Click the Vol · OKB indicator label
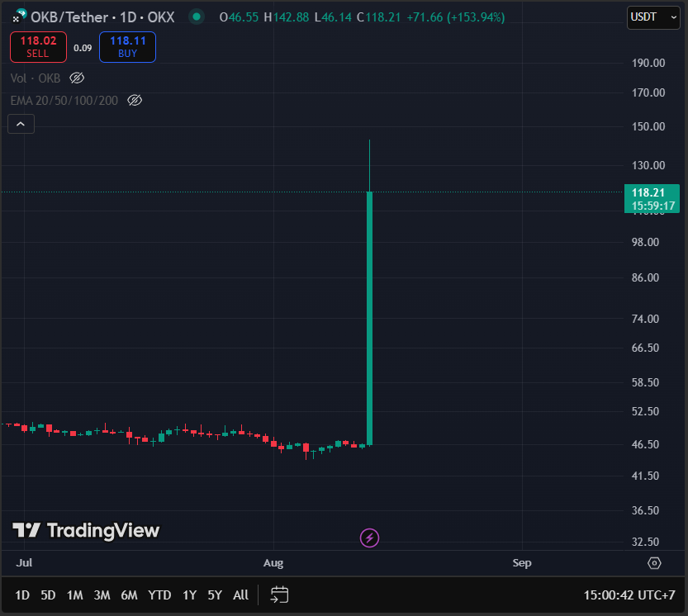 coord(35,78)
